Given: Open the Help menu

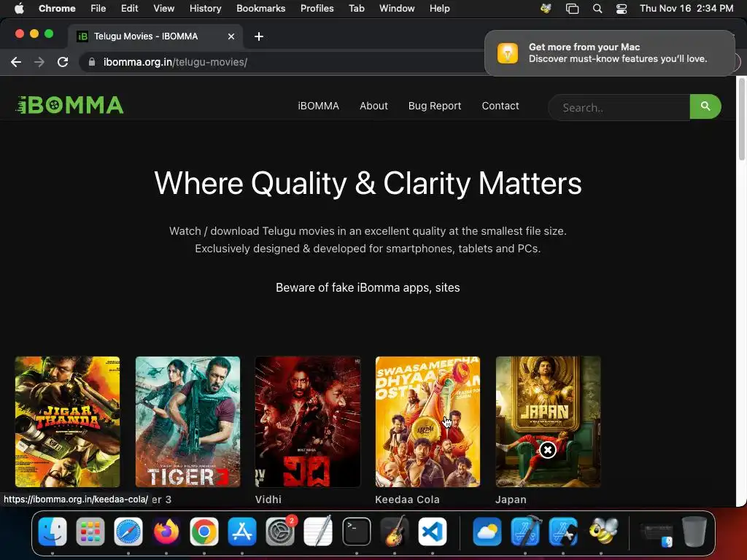Looking at the screenshot, I should [x=439, y=8].
